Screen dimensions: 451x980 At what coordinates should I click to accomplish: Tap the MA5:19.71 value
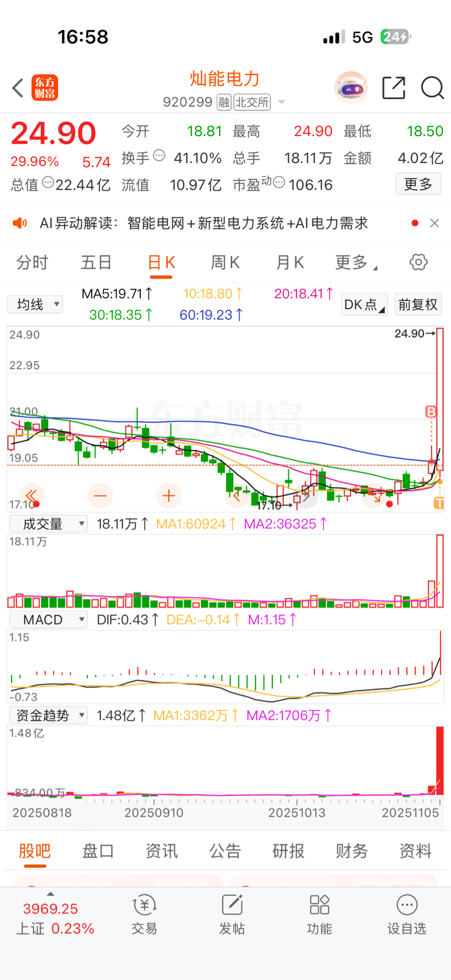pyautogui.click(x=117, y=293)
